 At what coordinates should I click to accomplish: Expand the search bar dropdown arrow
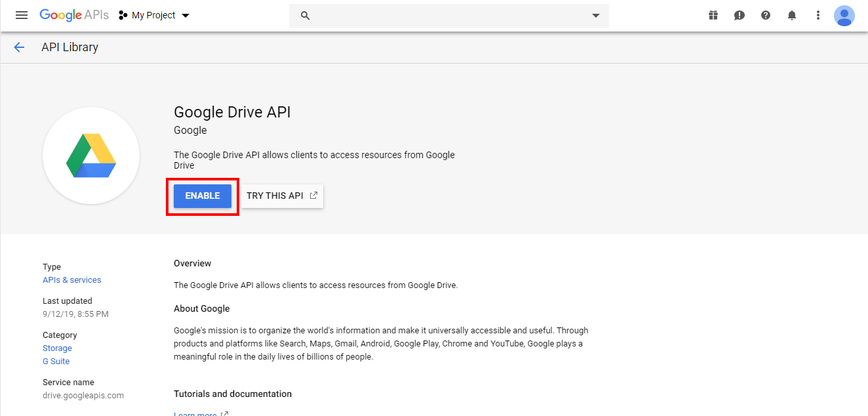tap(595, 15)
